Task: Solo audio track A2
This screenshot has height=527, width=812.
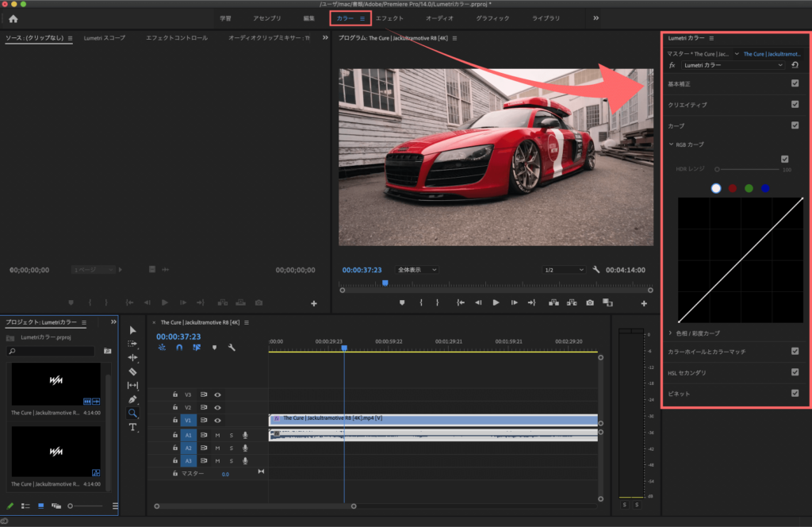Action: pyautogui.click(x=231, y=448)
